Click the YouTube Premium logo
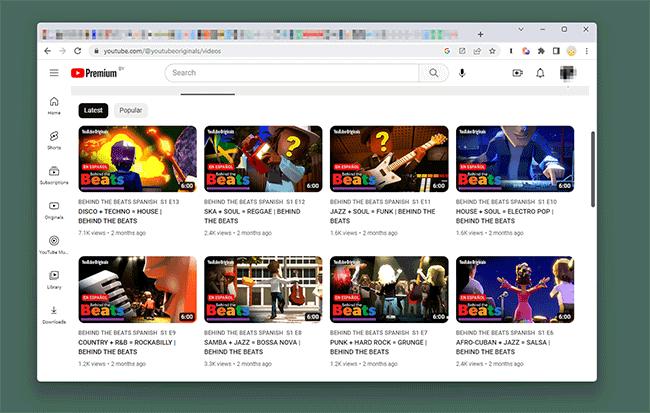This screenshot has width=650, height=413. click(94, 73)
